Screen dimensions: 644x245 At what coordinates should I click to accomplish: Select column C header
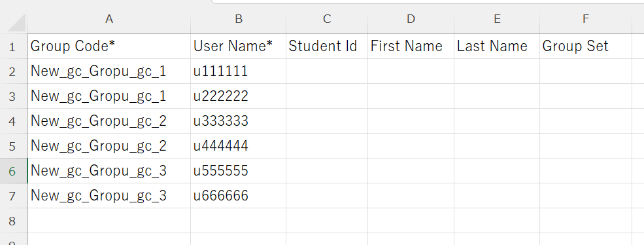click(x=327, y=19)
